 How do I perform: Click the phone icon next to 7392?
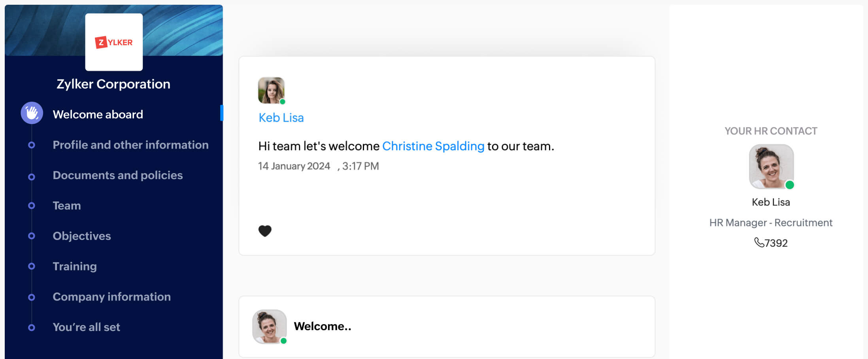759,243
